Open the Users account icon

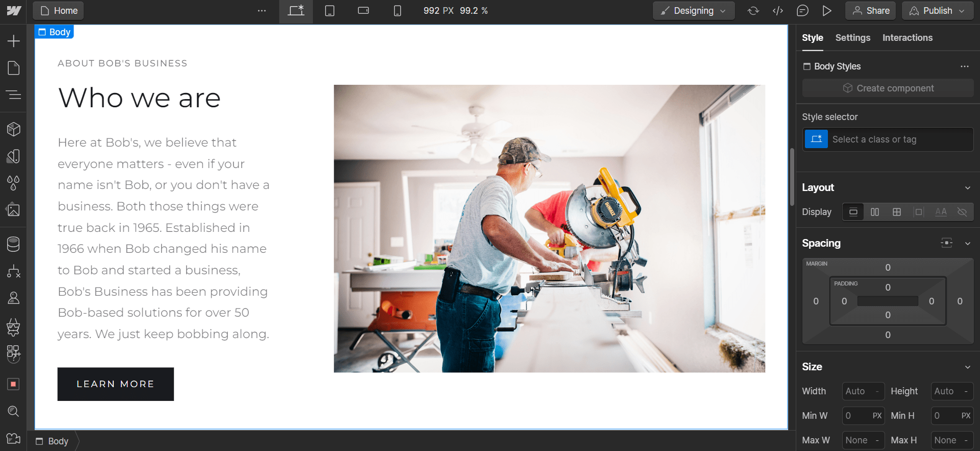click(14, 298)
